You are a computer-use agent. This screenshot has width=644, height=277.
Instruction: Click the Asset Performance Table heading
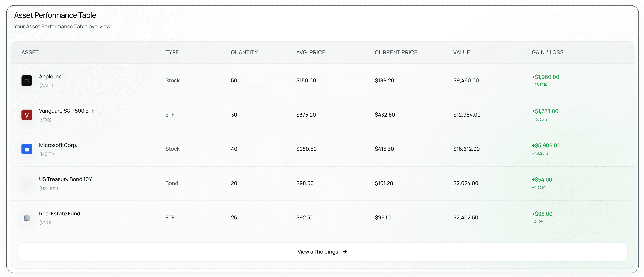coord(55,15)
